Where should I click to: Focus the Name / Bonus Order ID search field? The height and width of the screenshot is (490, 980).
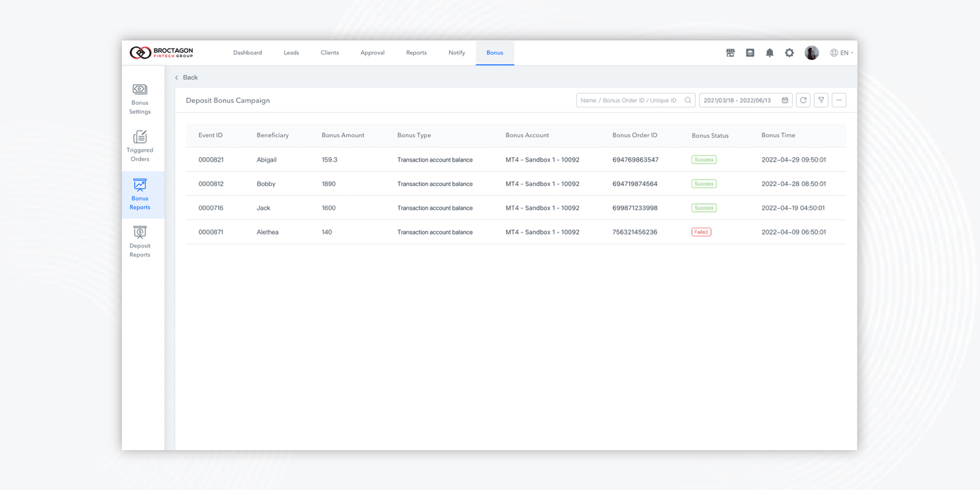636,100
